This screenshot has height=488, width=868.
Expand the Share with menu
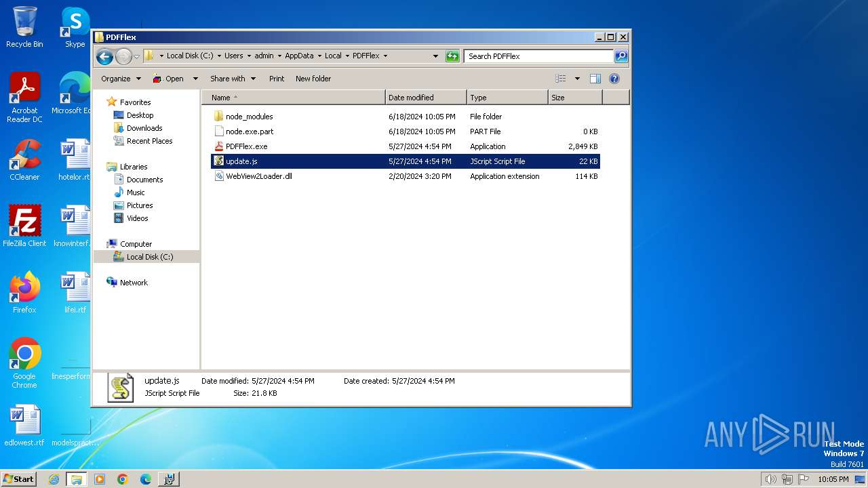coord(233,79)
